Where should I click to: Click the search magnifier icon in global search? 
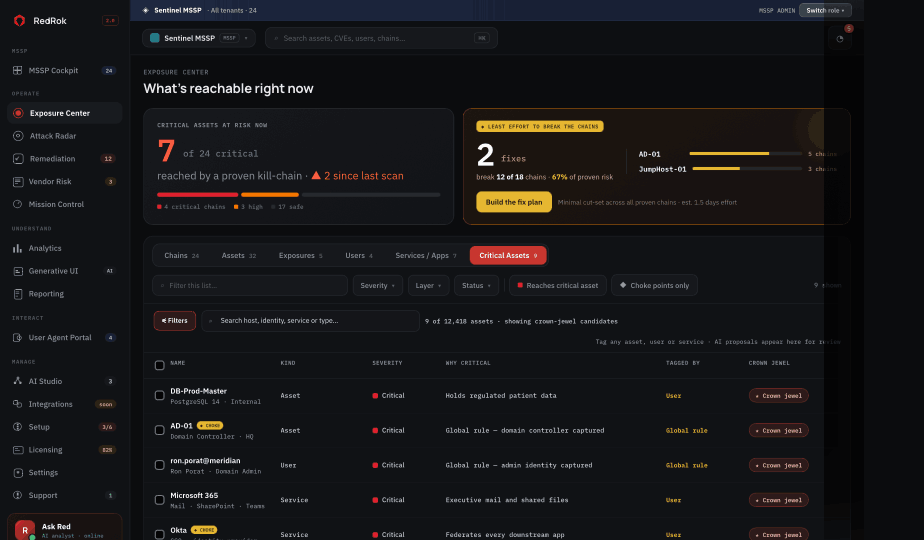click(x=276, y=38)
